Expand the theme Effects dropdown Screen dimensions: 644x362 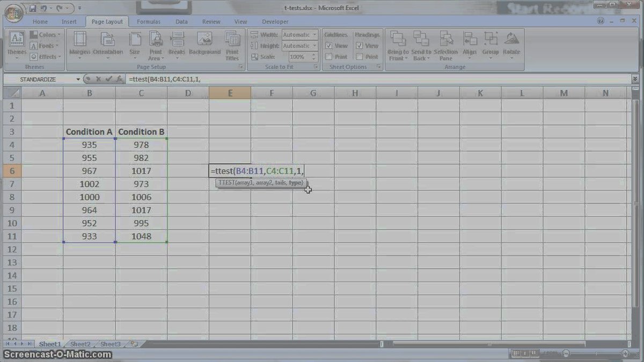click(x=46, y=57)
